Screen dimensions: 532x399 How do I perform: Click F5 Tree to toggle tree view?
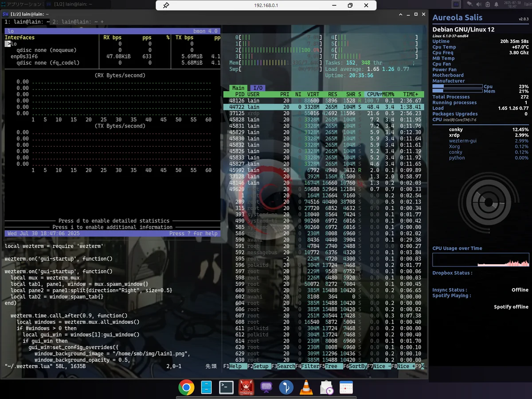click(x=332, y=367)
